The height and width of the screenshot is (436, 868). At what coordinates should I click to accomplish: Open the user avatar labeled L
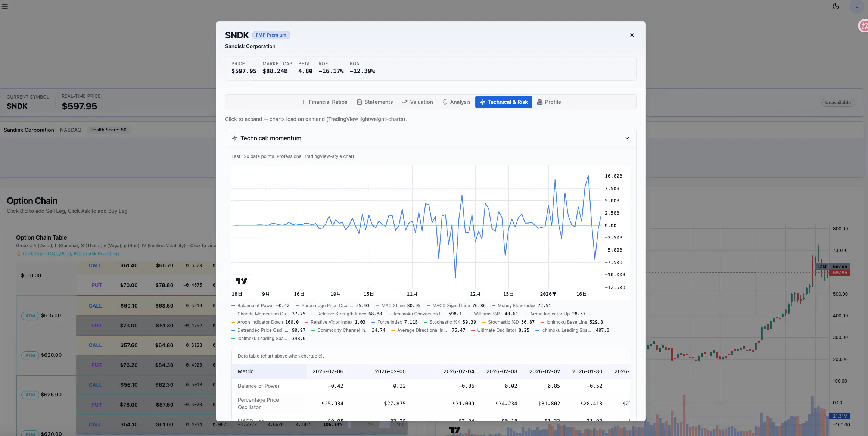[x=856, y=6]
